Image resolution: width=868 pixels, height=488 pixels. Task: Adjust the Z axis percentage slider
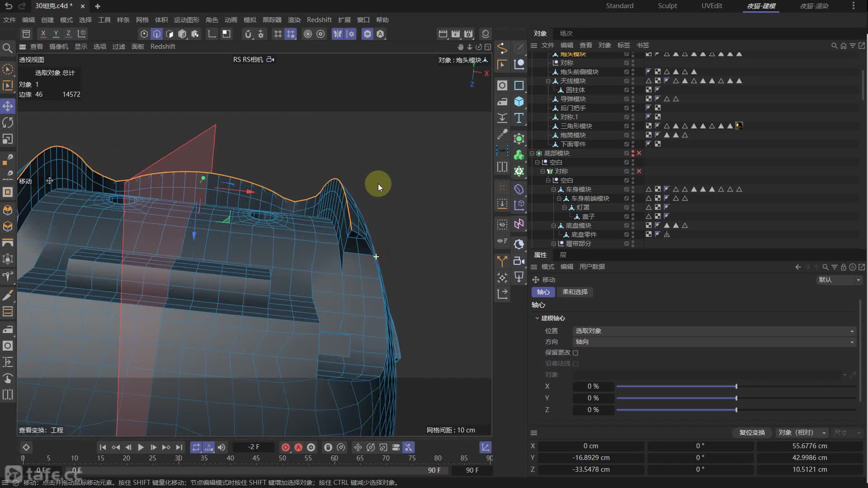pos(736,410)
